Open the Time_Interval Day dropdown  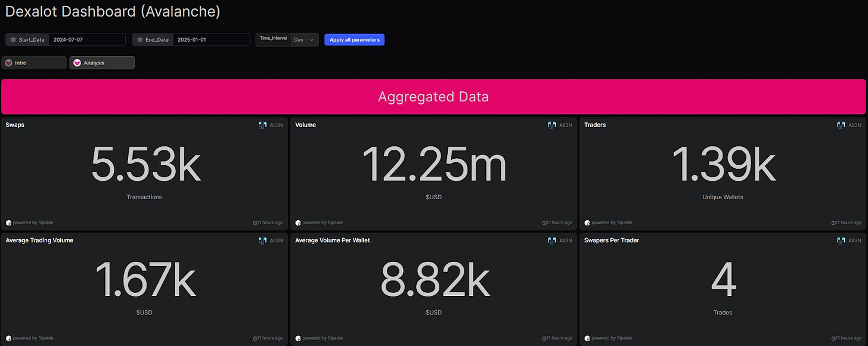[305, 40]
